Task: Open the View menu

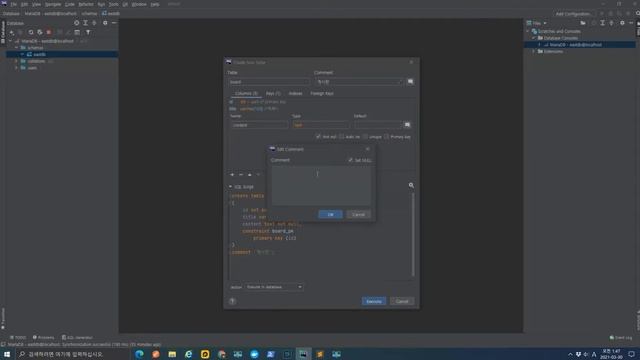Action: click(36, 4)
